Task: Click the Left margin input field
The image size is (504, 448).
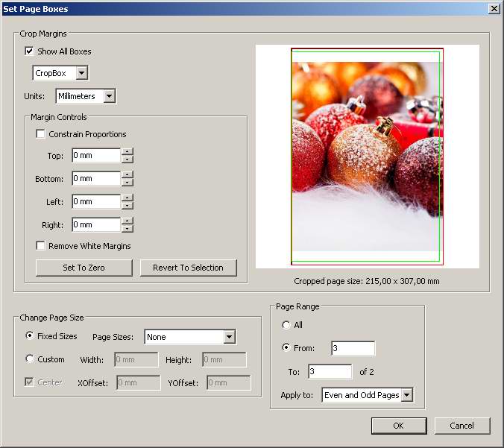Action: (x=96, y=201)
